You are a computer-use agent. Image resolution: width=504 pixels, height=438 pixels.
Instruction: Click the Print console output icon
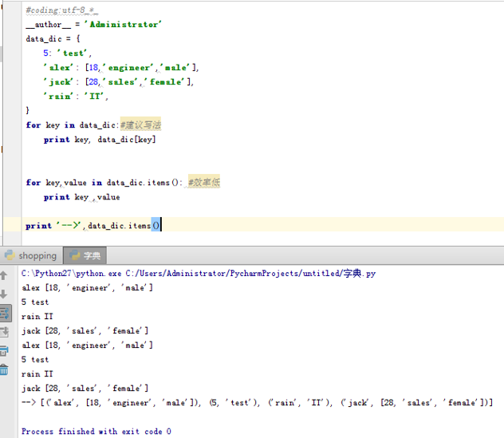pyautogui.click(x=4, y=350)
